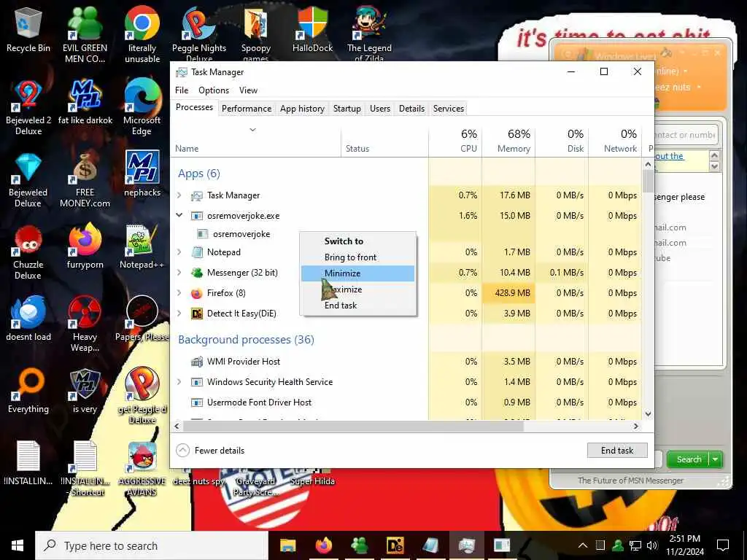The image size is (747, 560).
Task: Open the Windows Start menu
Action: click(x=18, y=545)
